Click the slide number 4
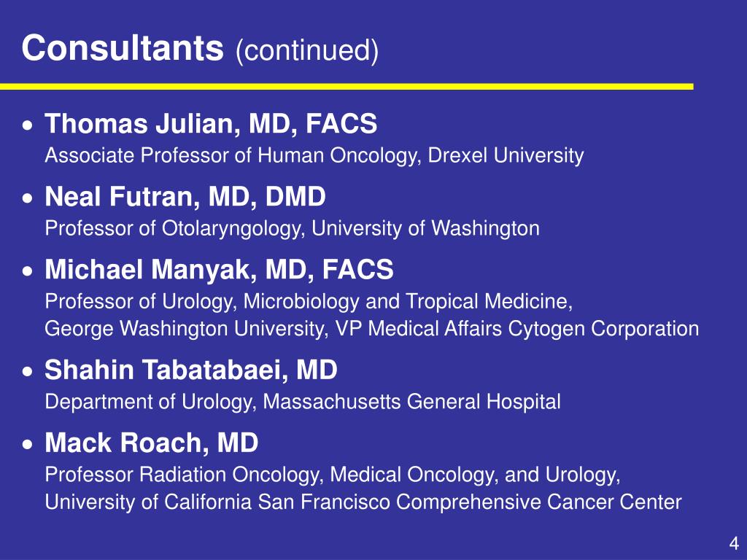Screen dimensions: 747x560 (x=734, y=543)
